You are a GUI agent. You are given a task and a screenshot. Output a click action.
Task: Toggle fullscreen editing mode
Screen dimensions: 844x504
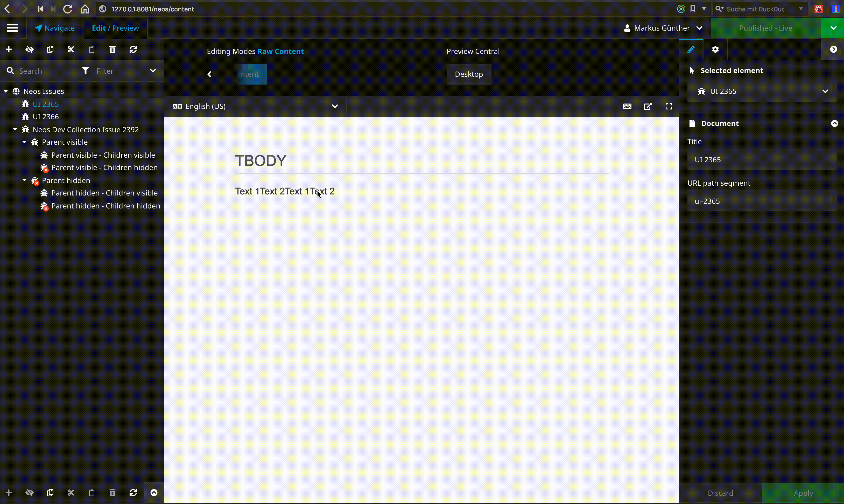click(x=669, y=106)
